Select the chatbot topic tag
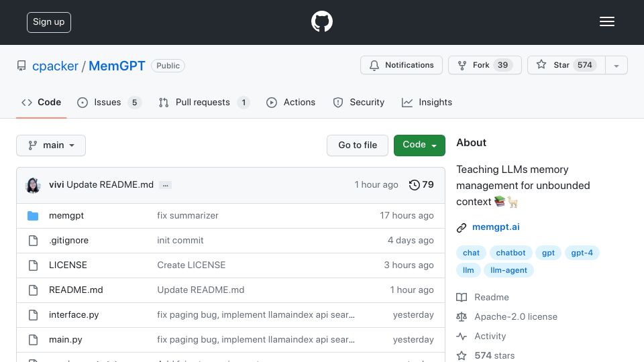Screen dimensions: 644x362 (511, 253)
